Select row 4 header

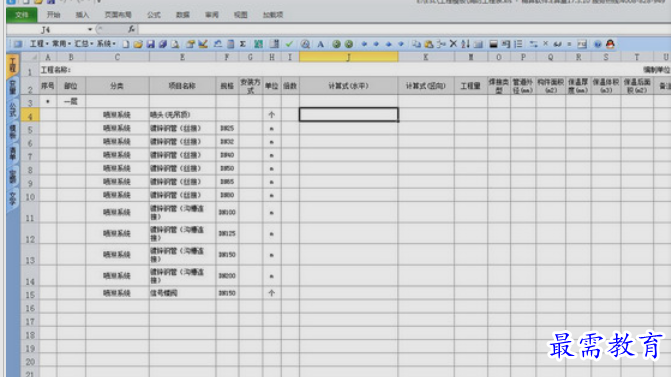[30, 116]
